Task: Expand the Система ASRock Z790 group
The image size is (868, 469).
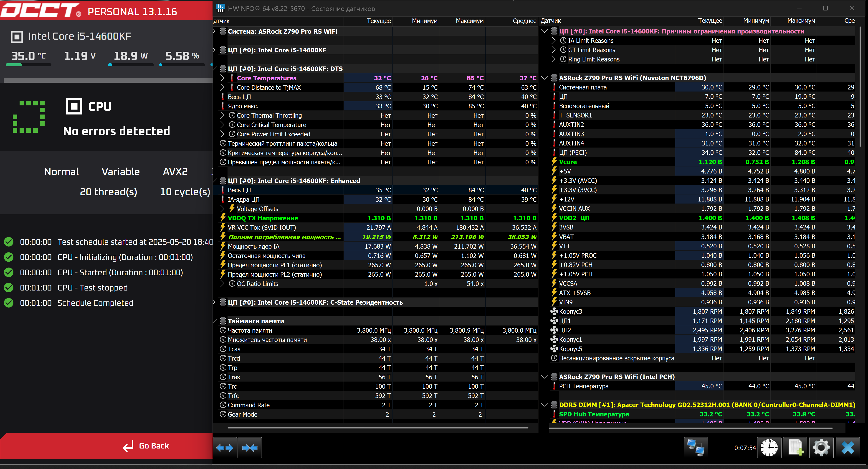Action: click(214, 31)
